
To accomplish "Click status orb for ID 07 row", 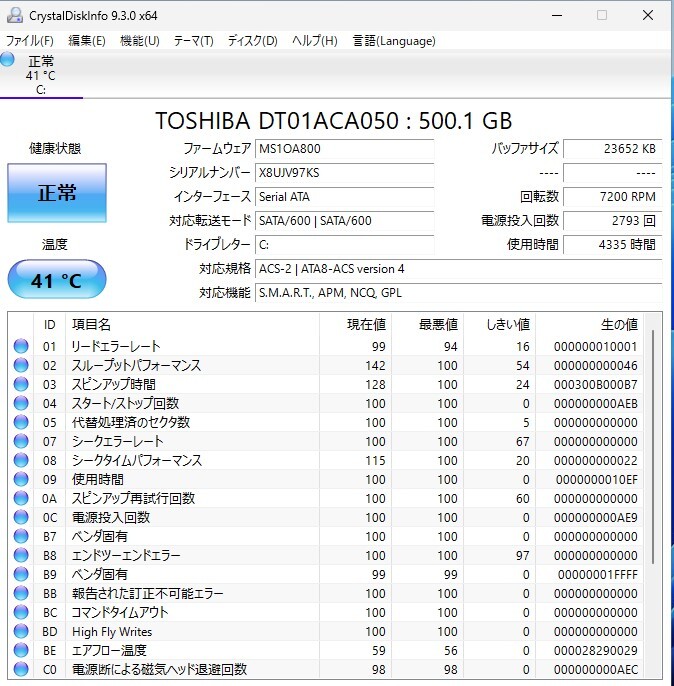I will 21,441.
